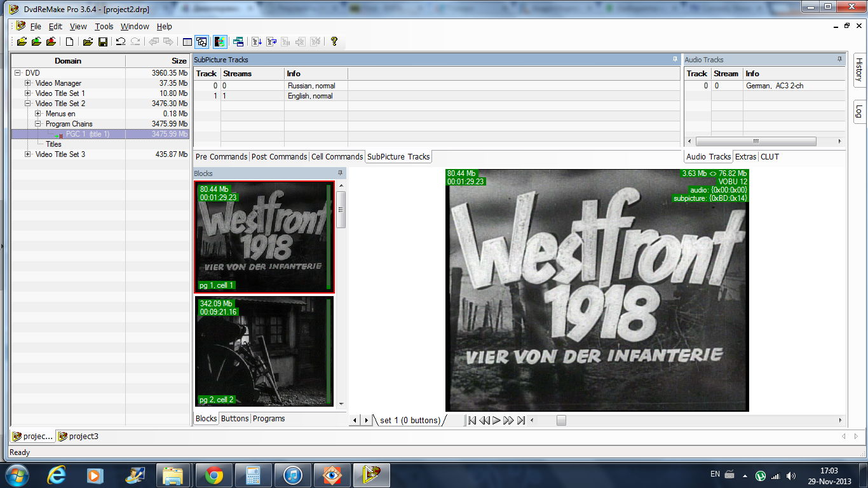This screenshot has height=488, width=868.
Task: Select the Titles tree item
Action: click(x=53, y=144)
